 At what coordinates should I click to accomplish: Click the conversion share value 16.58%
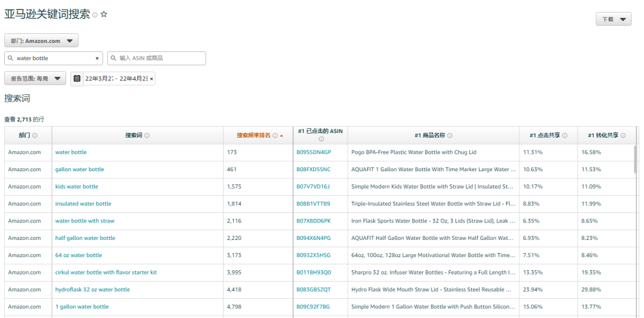[x=590, y=152]
